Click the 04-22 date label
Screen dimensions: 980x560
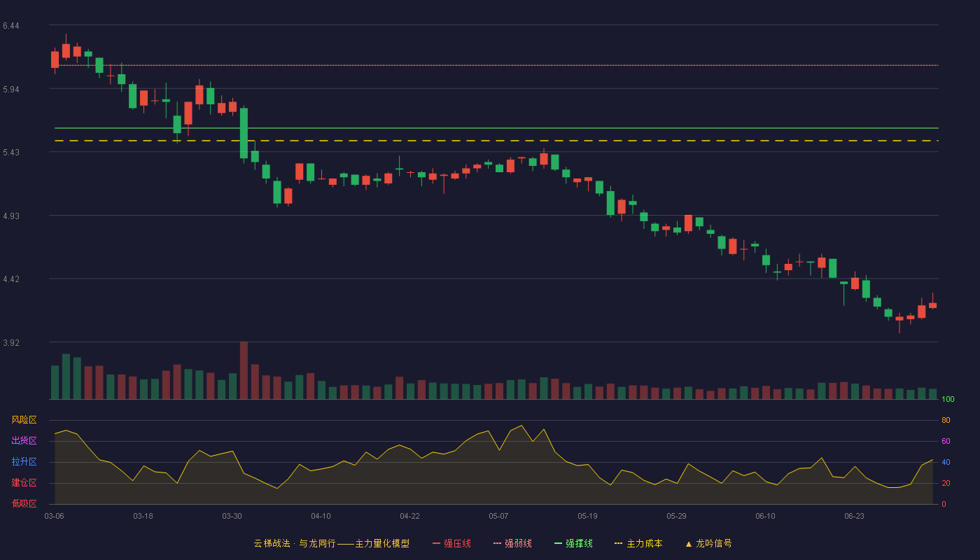coord(409,516)
